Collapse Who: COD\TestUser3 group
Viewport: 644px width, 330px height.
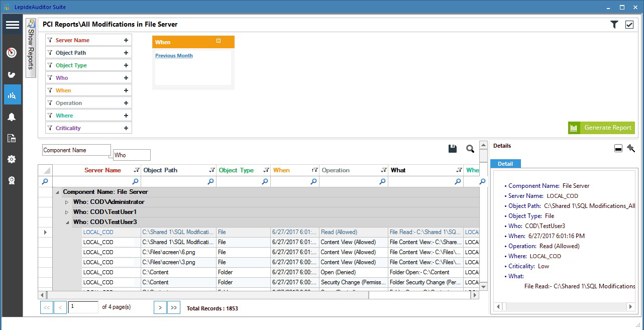67,222
